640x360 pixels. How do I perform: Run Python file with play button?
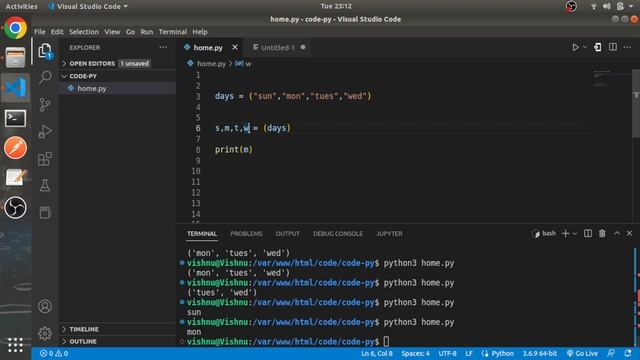[575, 47]
